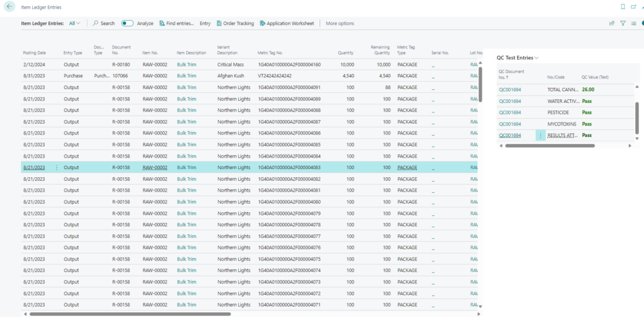644x321 pixels.
Task: Open QC001694 link for WATER ACTIV row
Action: [509, 101]
